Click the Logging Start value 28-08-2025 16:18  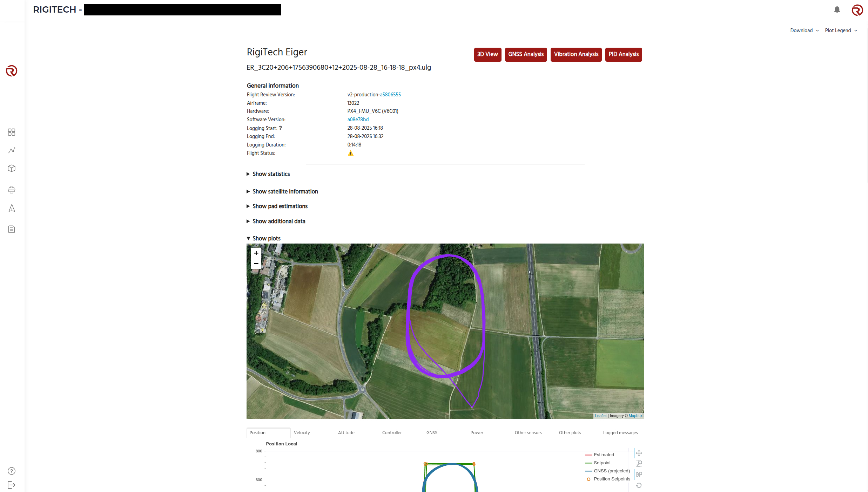[365, 128]
